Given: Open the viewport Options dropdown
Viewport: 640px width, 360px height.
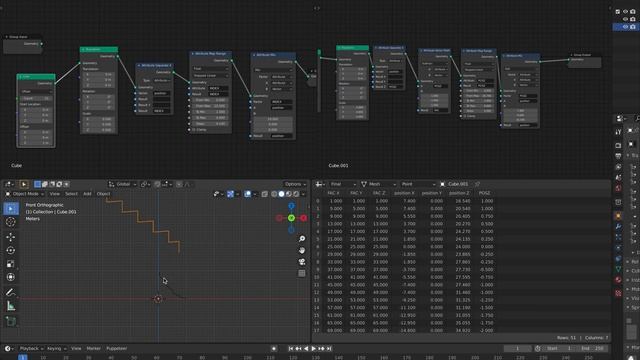Looking at the screenshot, I should (x=295, y=184).
